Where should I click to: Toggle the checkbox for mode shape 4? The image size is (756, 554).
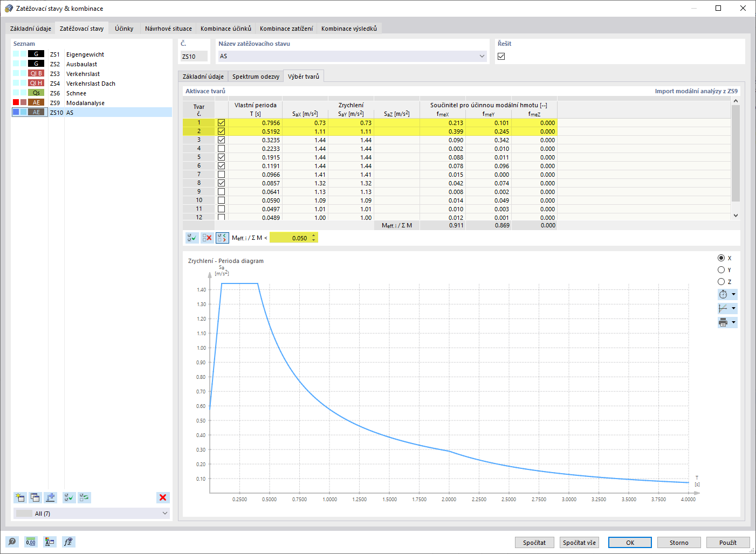(221, 149)
